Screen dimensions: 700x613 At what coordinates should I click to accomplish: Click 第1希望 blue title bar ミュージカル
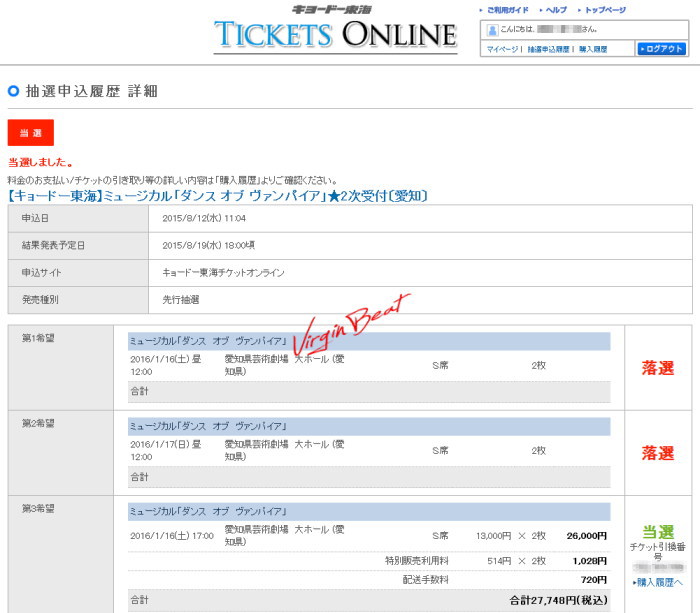[x=369, y=341]
